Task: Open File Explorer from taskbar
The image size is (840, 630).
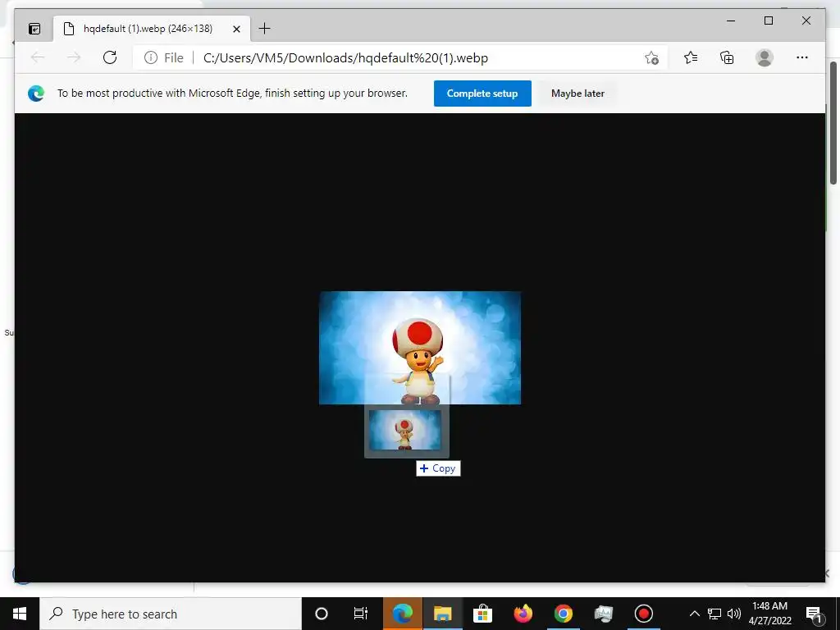Action: pyautogui.click(x=442, y=614)
